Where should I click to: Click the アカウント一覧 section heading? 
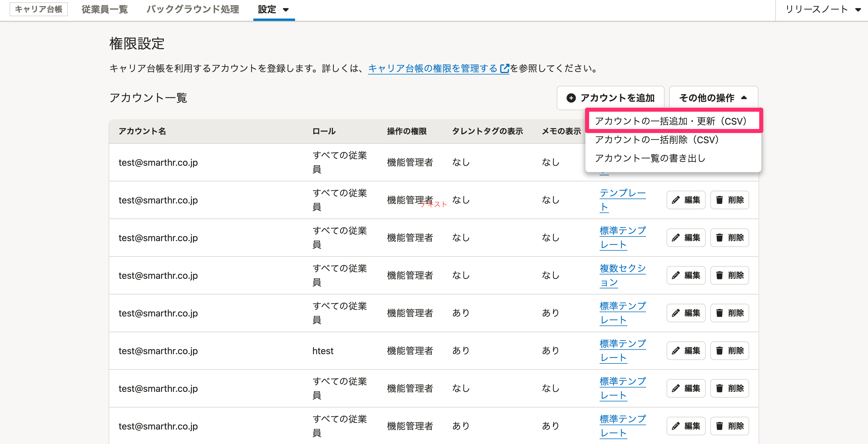point(148,98)
